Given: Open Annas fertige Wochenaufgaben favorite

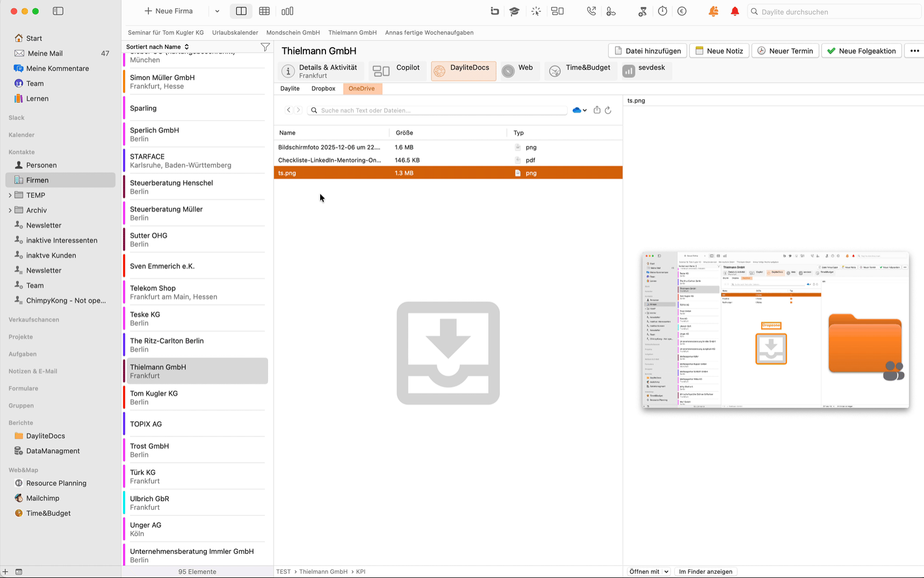Looking at the screenshot, I should pyautogui.click(x=429, y=33).
